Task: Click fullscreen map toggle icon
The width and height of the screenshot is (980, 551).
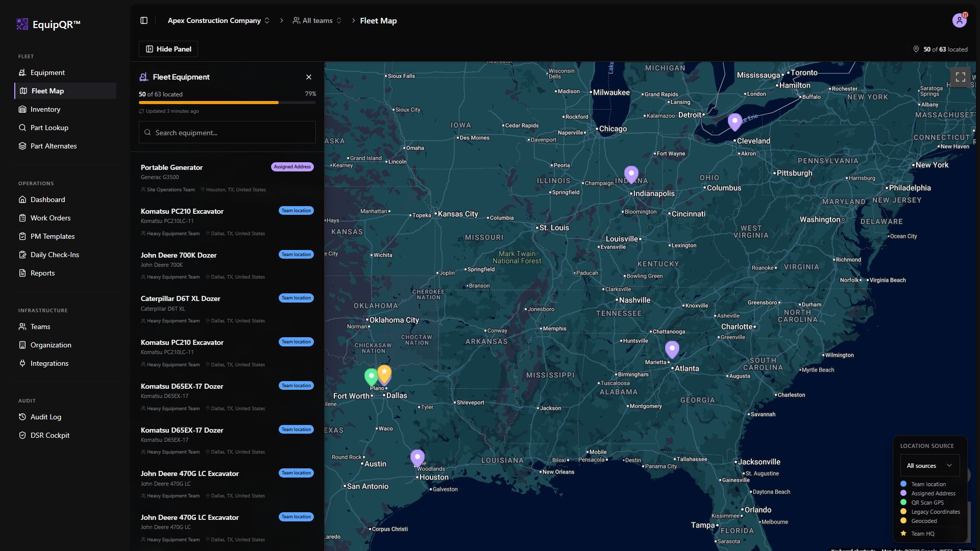Action: tap(960, 77)
